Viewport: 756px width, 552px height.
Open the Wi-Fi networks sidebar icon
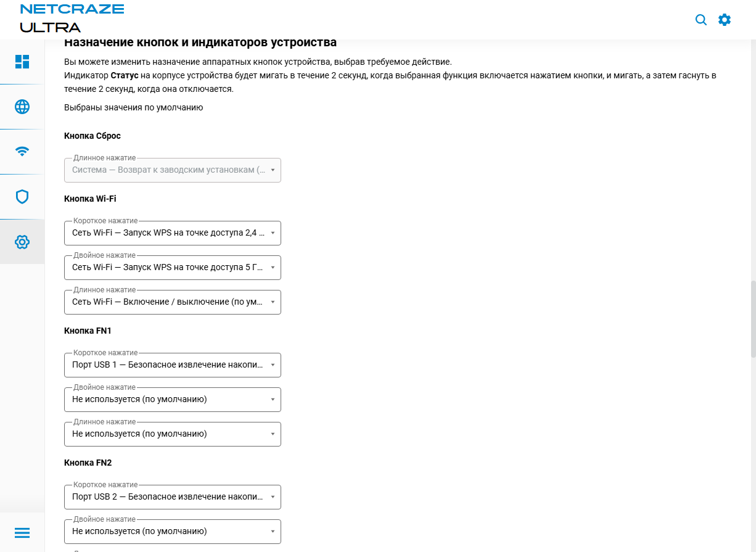tap(22, 152)
